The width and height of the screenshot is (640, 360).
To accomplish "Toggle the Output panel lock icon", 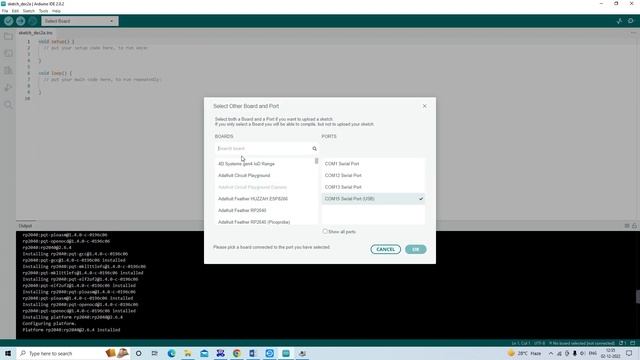I will (634, 226).
